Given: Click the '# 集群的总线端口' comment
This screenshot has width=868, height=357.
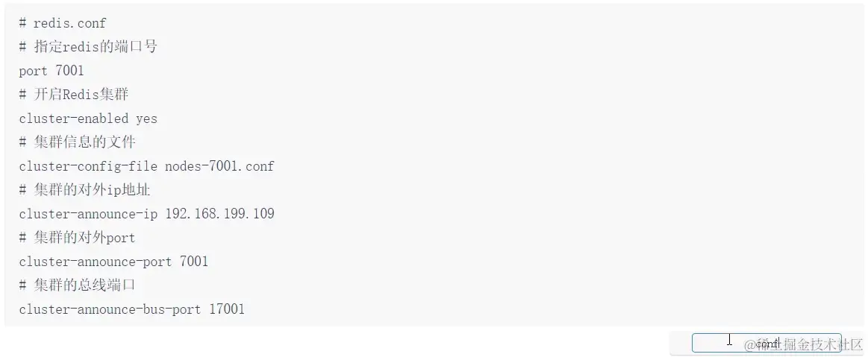Looking at the screenshot, I should click(78, 285).
